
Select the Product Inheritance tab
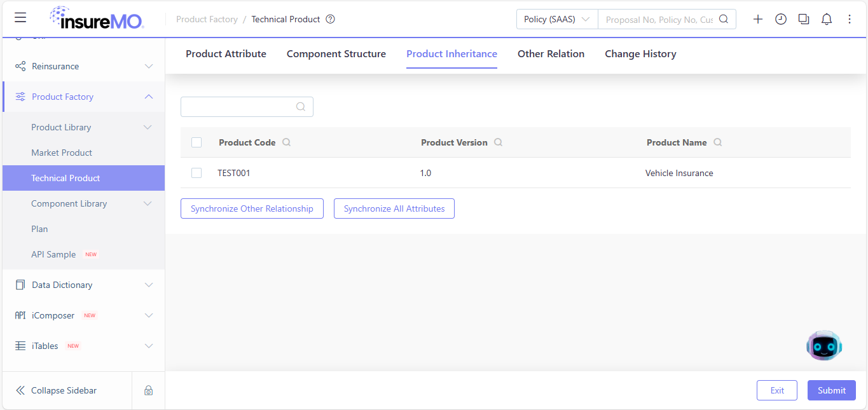451,54
